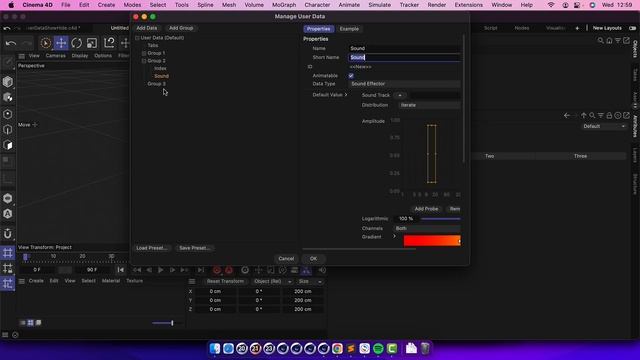The width and height of the screenshot is (640, 360).
Task: Click the plus icon beside the Visualize layout tab
Action: tap(577, 28)
